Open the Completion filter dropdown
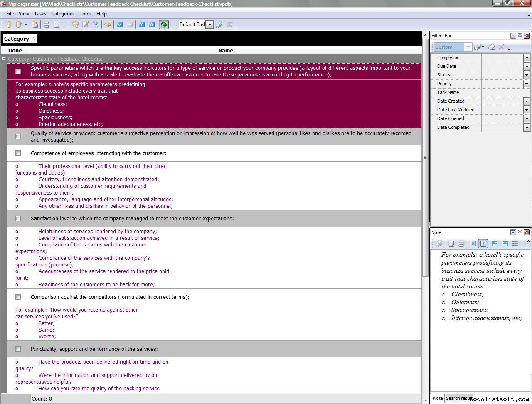Screen dimensions: 532x404 point(527,58)
